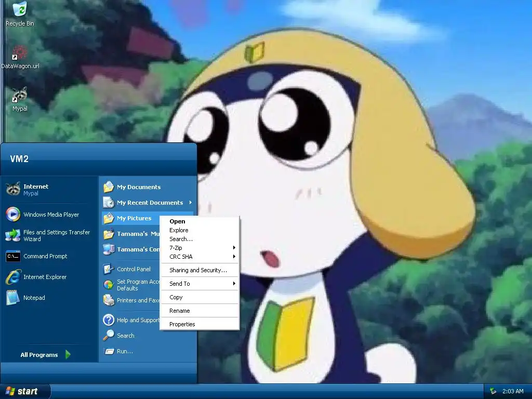The image size is (532, 399).
Task: Choose Rename in the context menu
Action: point(199,311)
